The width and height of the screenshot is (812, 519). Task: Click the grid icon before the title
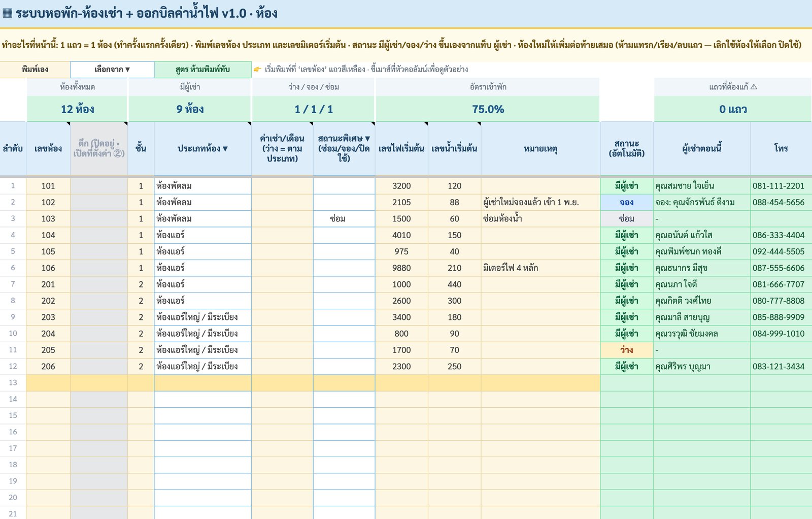coord(7,13)
